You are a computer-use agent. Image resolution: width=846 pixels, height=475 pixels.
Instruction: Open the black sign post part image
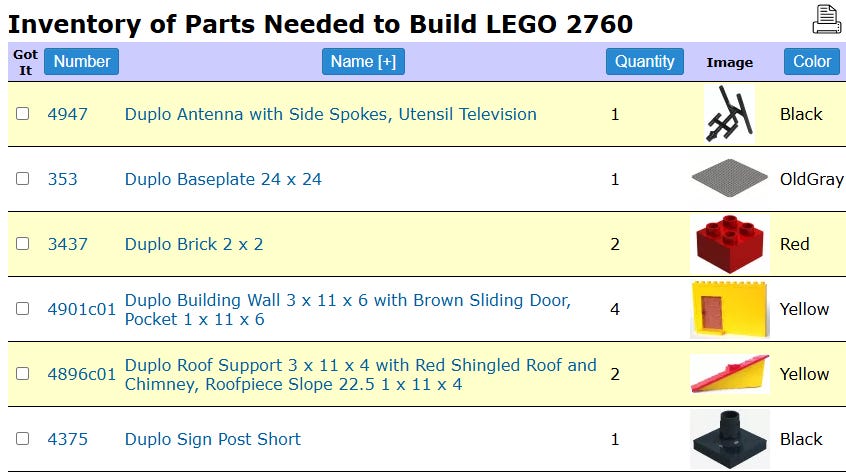tap(729, 439)
